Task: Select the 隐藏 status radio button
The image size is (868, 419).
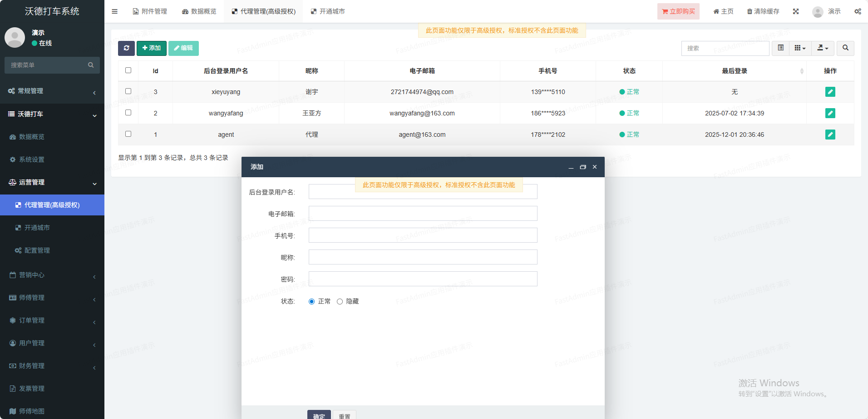Action: (x=340, y=302)
